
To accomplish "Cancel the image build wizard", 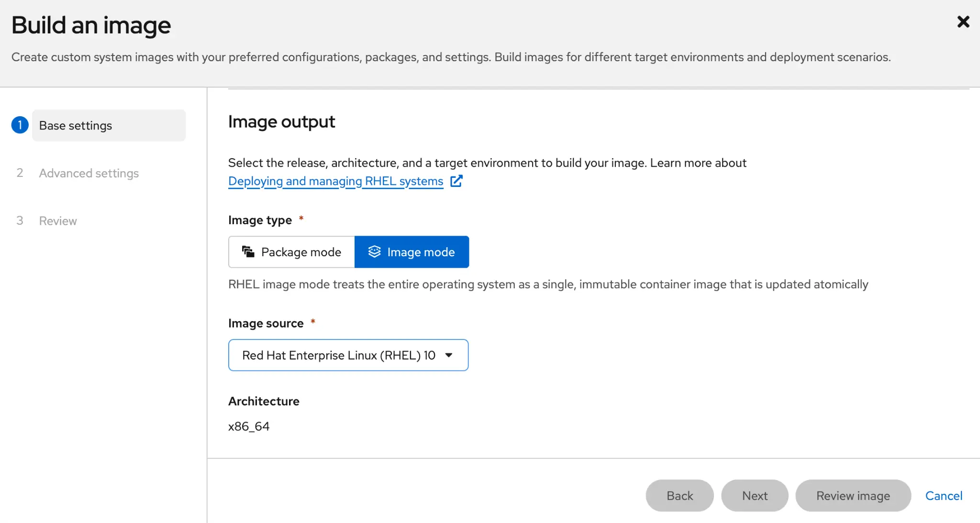I will [x=944, y=496].
